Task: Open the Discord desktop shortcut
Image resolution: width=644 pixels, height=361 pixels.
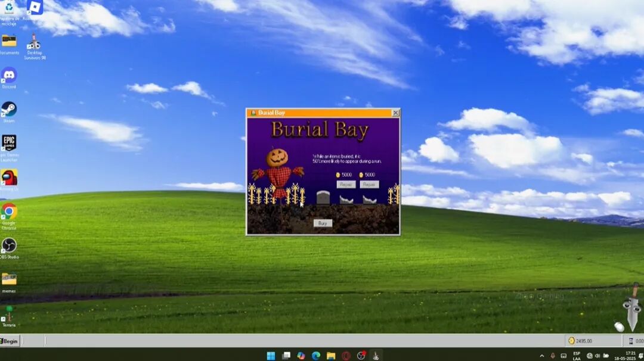Action: [9, 78]
